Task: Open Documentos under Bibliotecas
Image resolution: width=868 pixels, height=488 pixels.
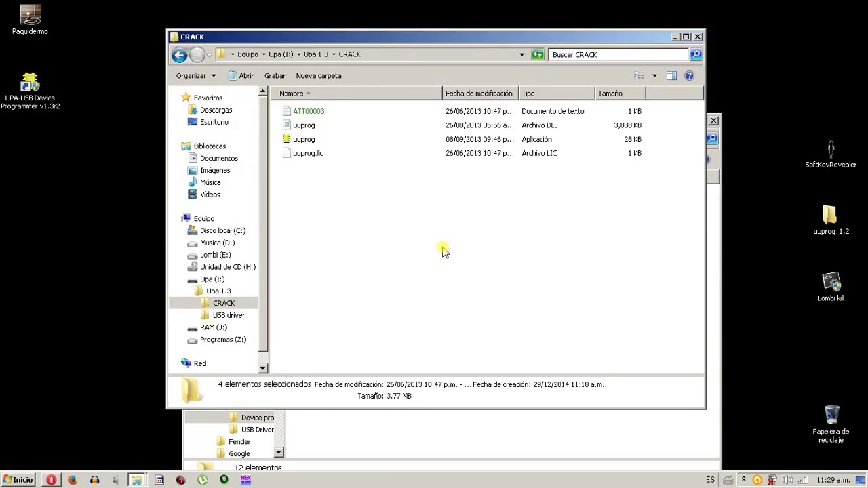Action: 218,158
